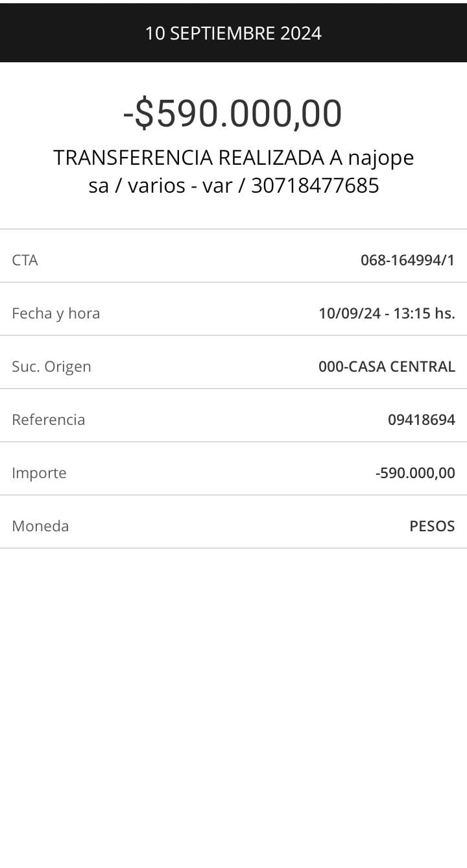Image resolution: width=467 pixels, height=868 pixels.
Task: Select the PESOS currency value
Action: pyautogui.click(x=432, y=526)
